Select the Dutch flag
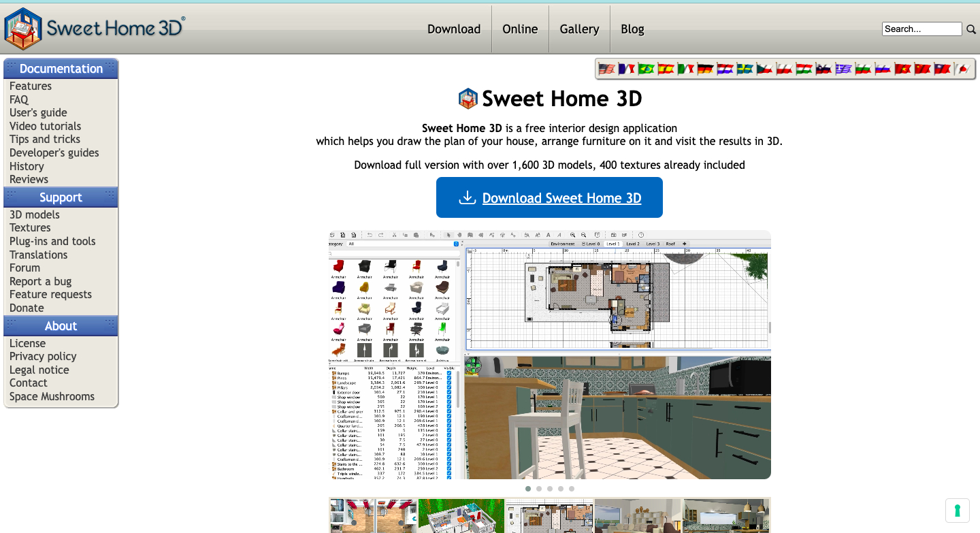 [725, 69]
